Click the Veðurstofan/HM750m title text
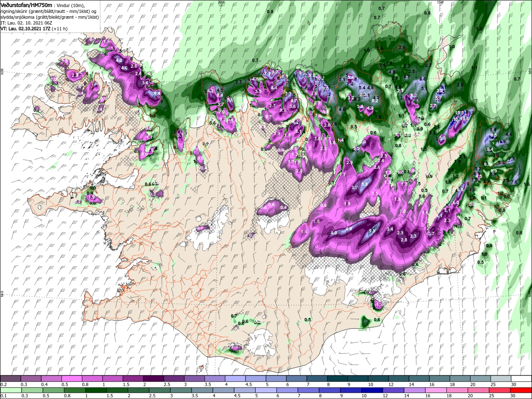Image resolution: width=532 pixels, height=399 pixels. click(27, 5)
